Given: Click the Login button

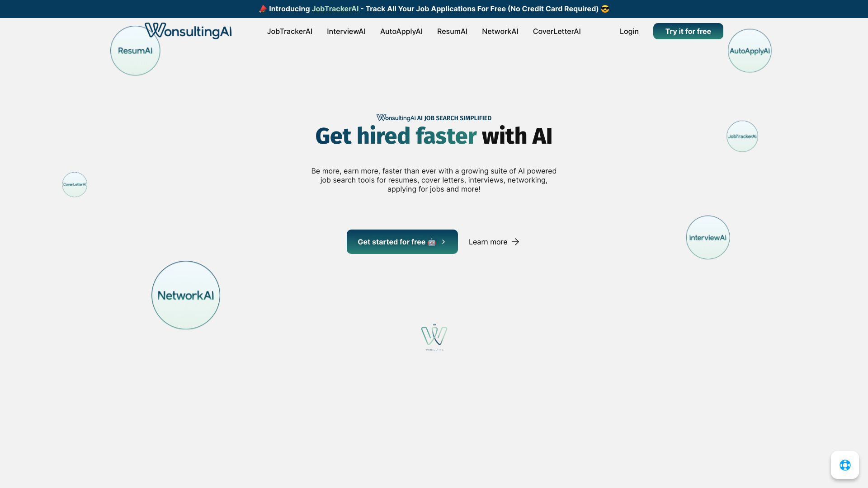Looking at the screenshot, I should click(x=629, y=31).
